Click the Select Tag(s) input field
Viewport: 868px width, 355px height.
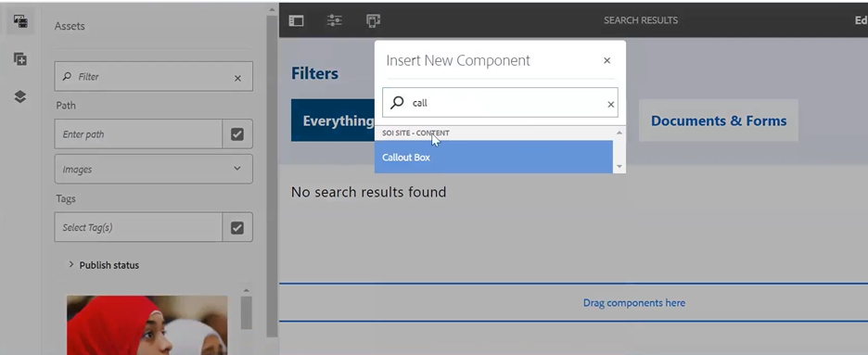[138, 227]
